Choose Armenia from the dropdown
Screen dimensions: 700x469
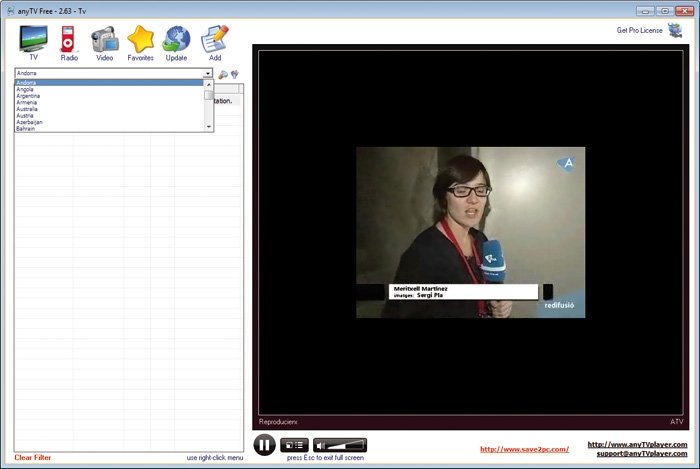coord(109,102)
